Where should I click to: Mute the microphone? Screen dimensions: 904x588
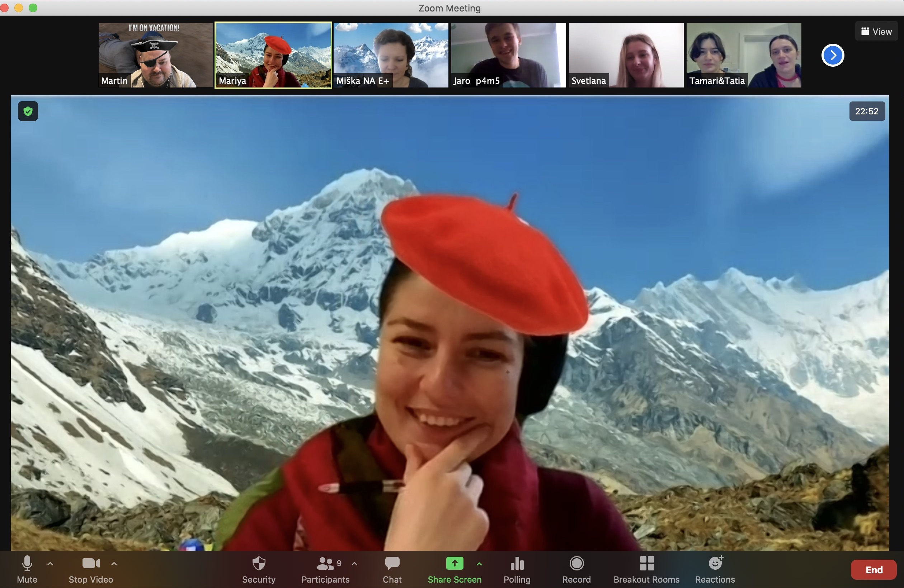click(27, 569)
